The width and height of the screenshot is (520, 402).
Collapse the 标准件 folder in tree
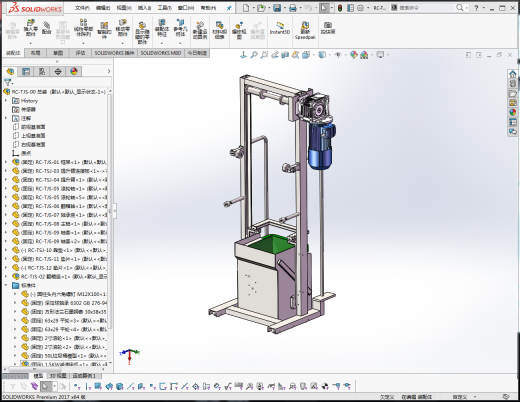[x=6, y=285]
